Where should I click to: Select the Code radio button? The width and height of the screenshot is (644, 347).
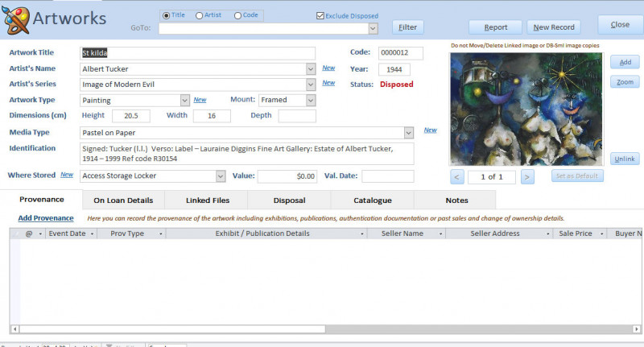tap(237, 15)
